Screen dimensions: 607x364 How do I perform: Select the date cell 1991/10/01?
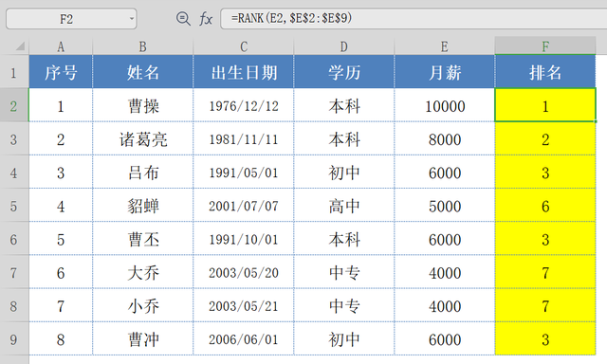coord(244,238)
